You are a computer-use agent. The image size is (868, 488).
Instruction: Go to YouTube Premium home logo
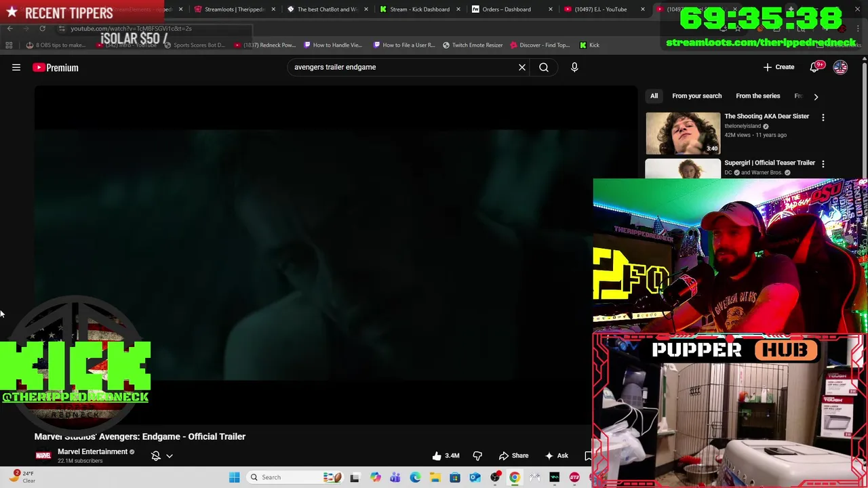tap(56, 67)
